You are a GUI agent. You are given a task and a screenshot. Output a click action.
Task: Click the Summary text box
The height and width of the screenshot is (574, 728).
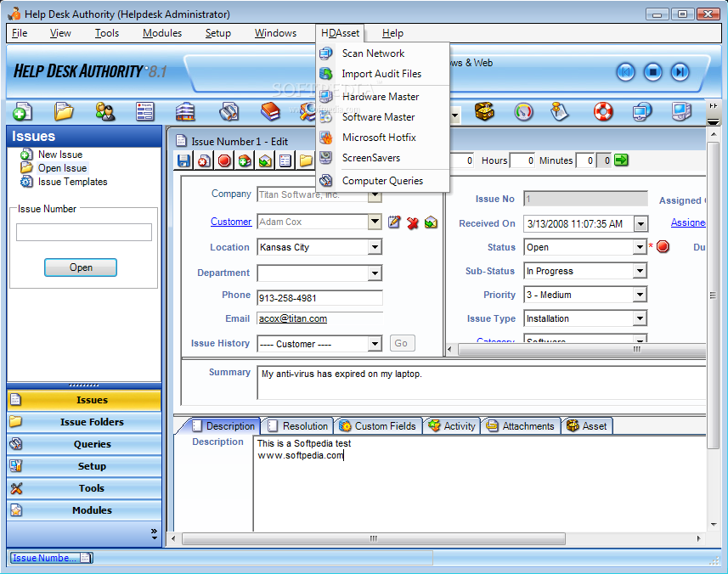pyautogui.click(x=482, y=383)
